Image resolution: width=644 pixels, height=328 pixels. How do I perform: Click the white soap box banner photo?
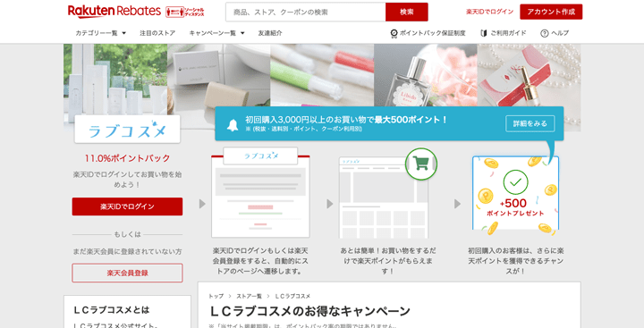pyautogui.click(x=218, y=75)
